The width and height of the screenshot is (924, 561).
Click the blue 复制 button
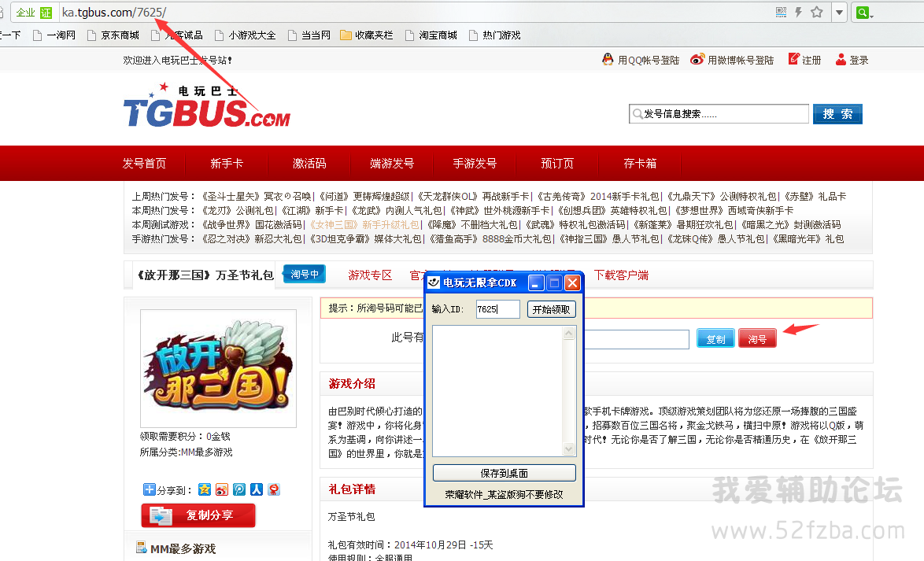tap(715, 338)
